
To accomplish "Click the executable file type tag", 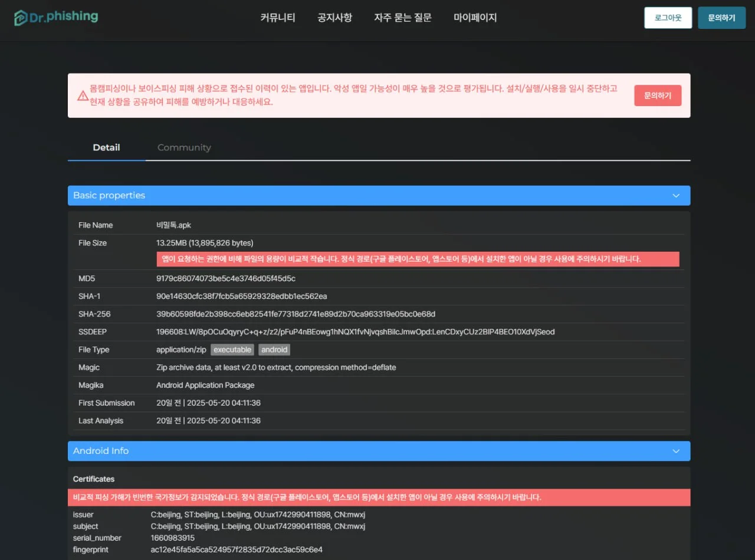I will [232, 350].
